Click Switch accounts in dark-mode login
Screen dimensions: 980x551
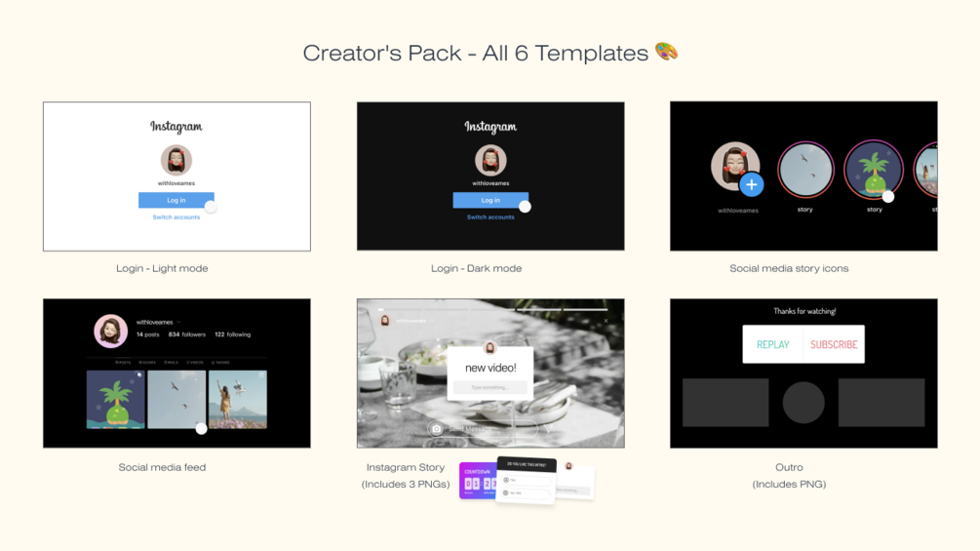490,216
